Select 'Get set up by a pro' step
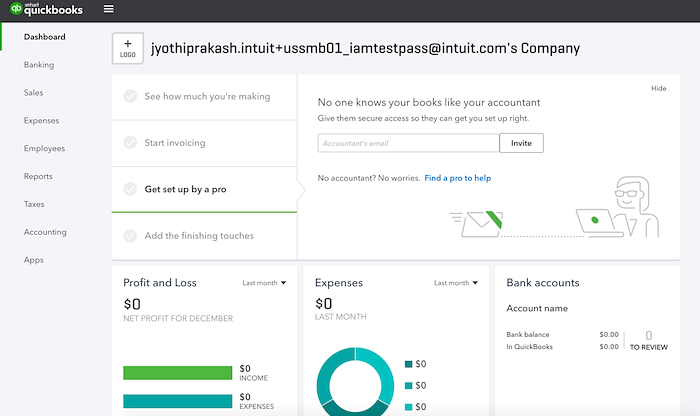Image resolution: width=700 pixels, height=416 pixels. [x=204, y=189]
